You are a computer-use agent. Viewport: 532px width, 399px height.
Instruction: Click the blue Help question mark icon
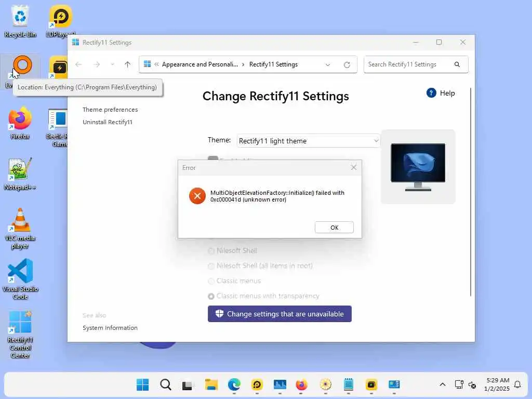(431, 93)
